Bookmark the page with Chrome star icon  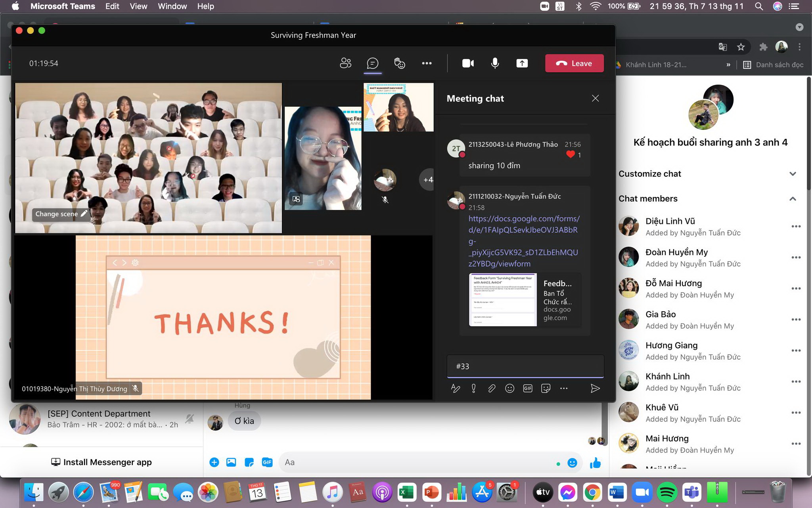(741, 47)
